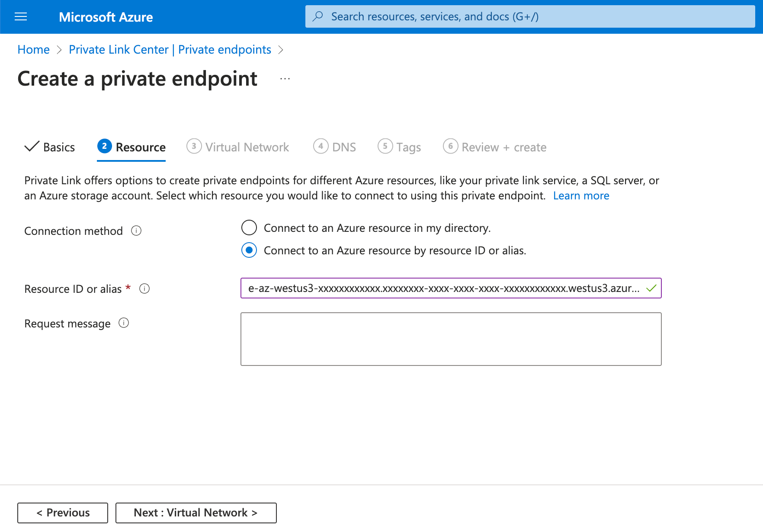Click the Request message text box
763x532 pixels.
point(451,339)
